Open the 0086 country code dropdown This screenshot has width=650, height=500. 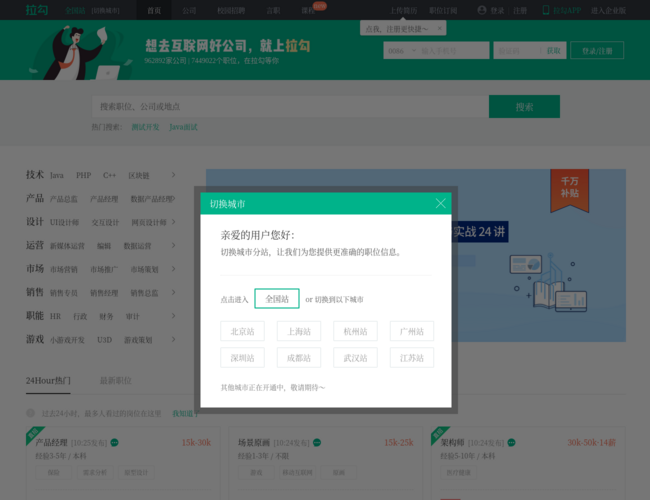pos(402,51)
